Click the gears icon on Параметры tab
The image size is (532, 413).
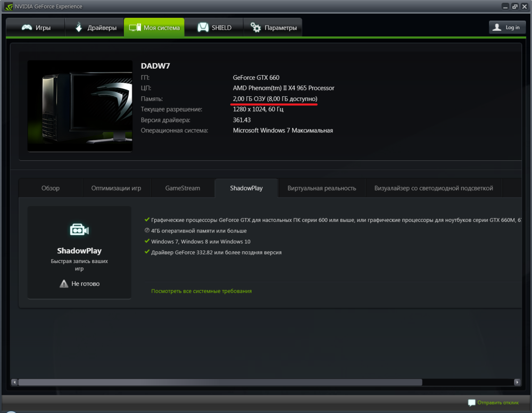point(255,28)
